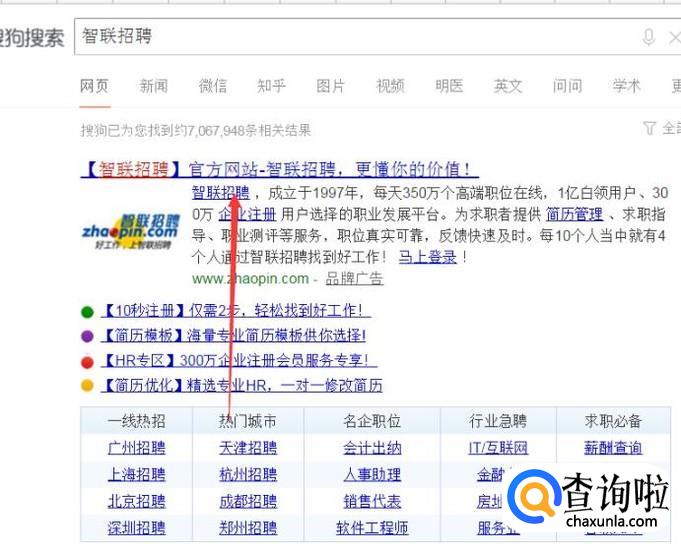Open the 【简历模板】 sublink
The width and height of the screenshot is (681, 552).
click(x=233, y=335)
